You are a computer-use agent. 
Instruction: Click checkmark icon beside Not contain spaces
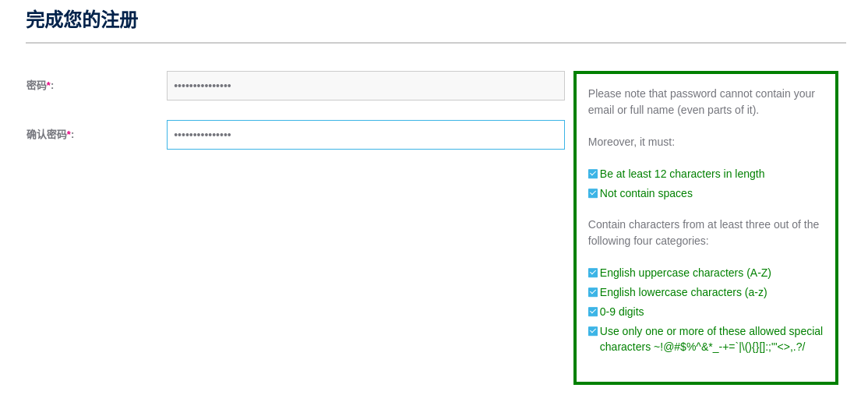[593, 193]
